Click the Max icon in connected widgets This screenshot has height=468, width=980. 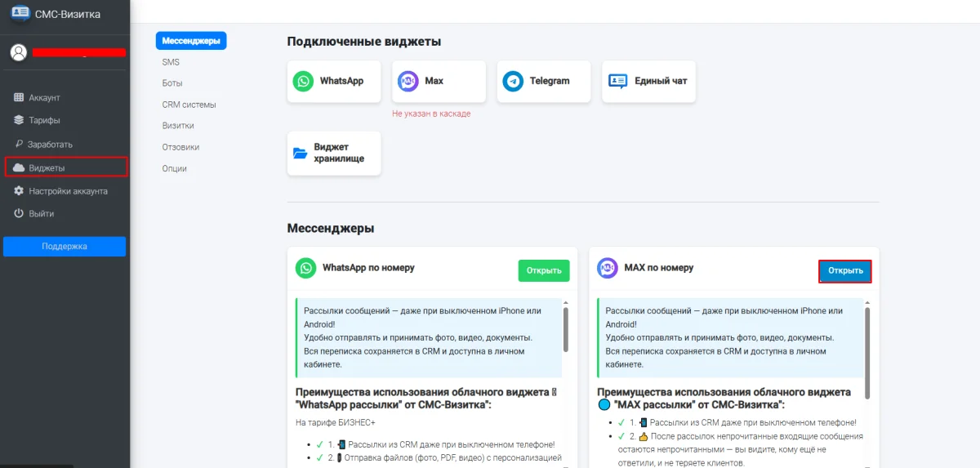pyautogui.click(x=408, y=81)
